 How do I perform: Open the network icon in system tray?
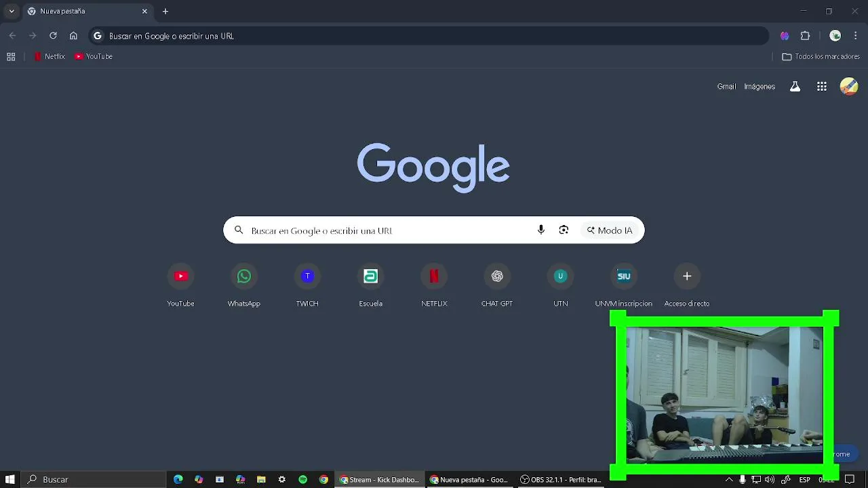pyautogui.click(x=756, y=480)
